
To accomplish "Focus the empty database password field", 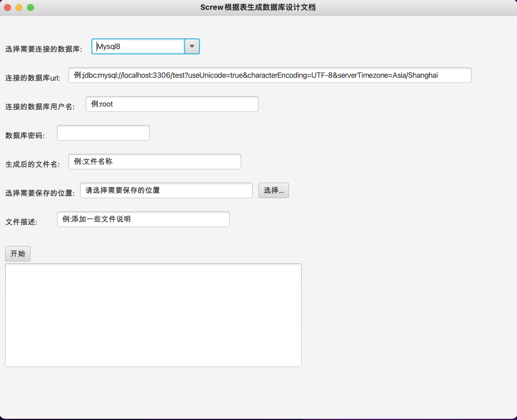I will (x=103, y=133).
